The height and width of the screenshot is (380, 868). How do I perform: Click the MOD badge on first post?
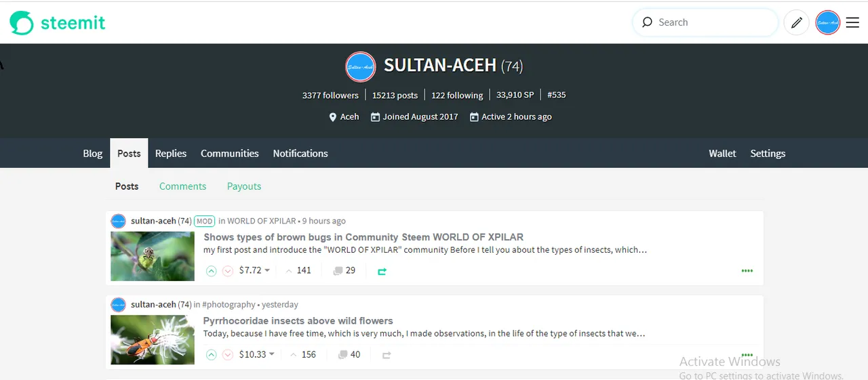click(204, 221)
